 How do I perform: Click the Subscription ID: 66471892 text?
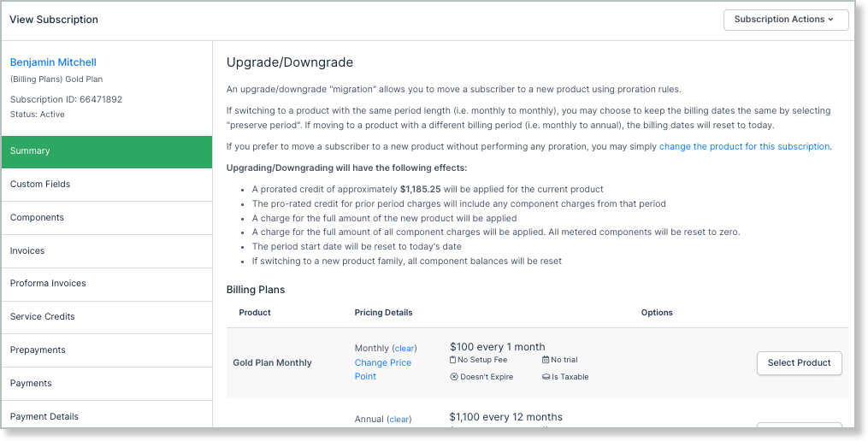point(66,100)
